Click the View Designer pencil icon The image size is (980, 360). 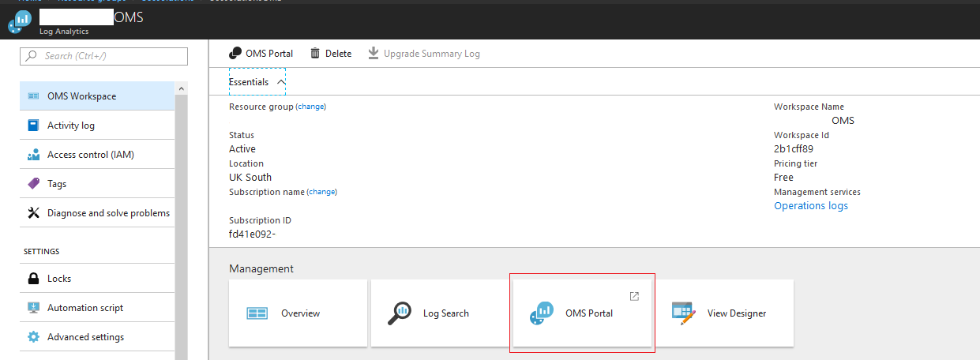[683, 313]
